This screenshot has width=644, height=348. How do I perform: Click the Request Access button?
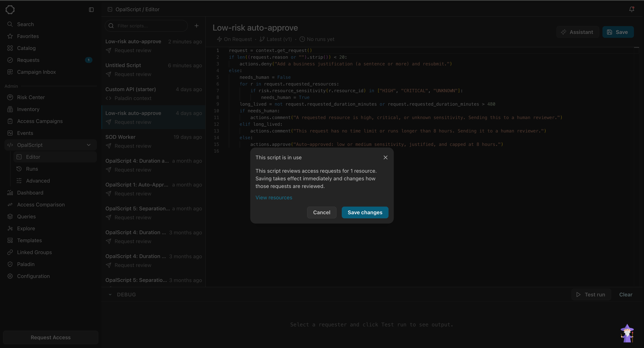(50, 338)
